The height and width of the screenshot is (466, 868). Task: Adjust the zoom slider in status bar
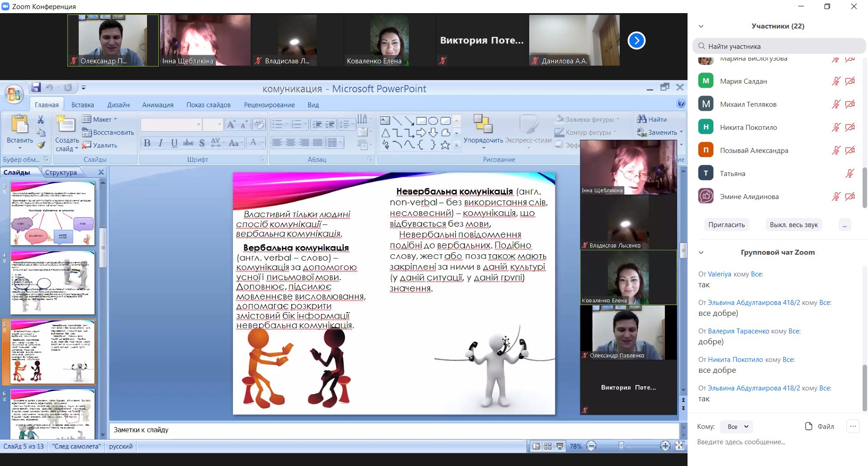pos(621,446)
